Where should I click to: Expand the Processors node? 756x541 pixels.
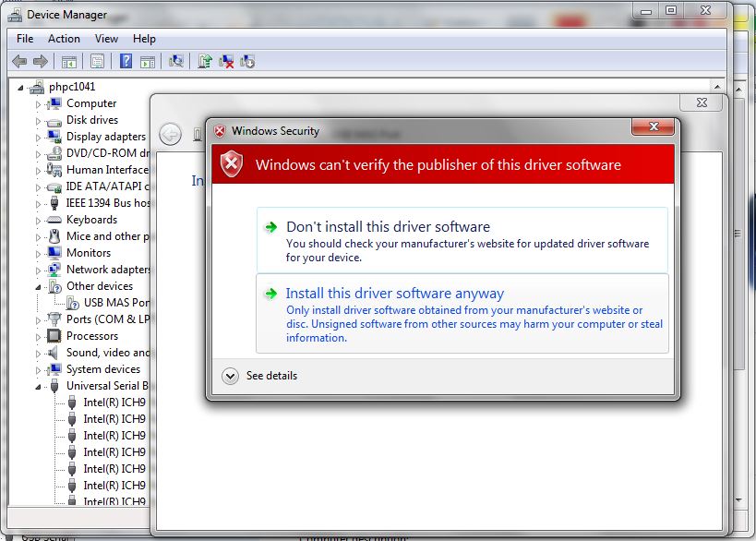click(38, 337)
